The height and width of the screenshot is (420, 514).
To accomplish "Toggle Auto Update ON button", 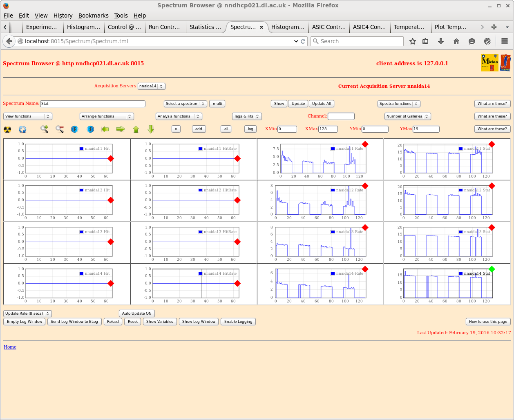I will 136,313.
